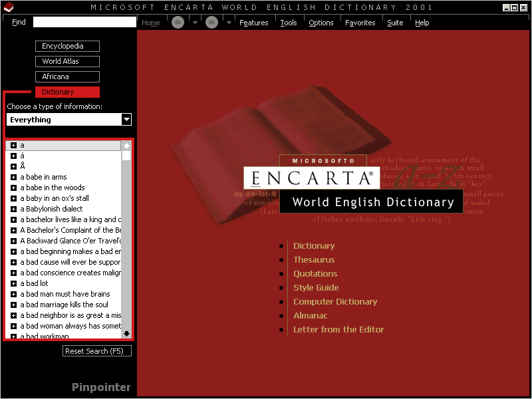Open the Thesaurus link
The width and height of the screenshot is (532, 399).
point(314,259)
